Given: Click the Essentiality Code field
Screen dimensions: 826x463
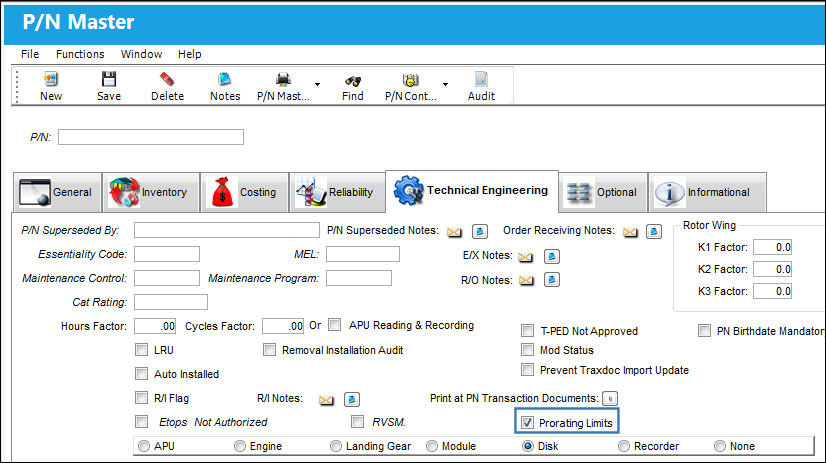Looking at the screenshot, I should (166, 254).
